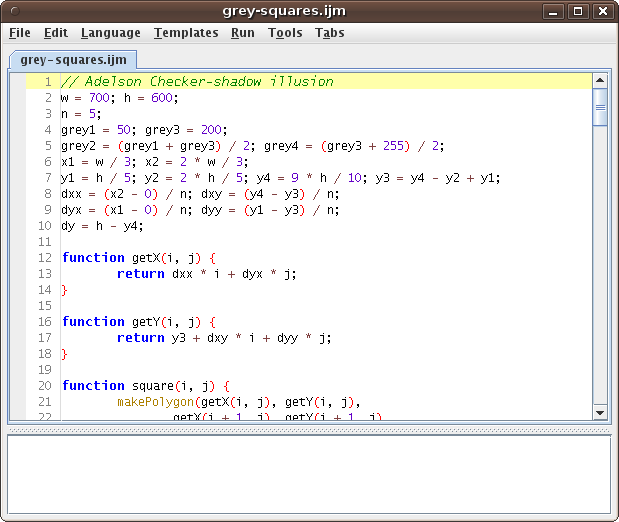Click line number 11 in the gutter
The width and height of the screenshot is (619, 522).
45,242
